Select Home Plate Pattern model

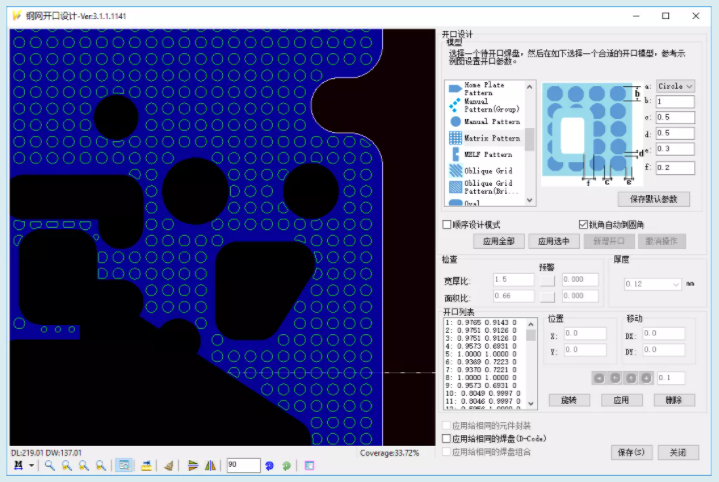pyautogui.click(x=485, y=89)
